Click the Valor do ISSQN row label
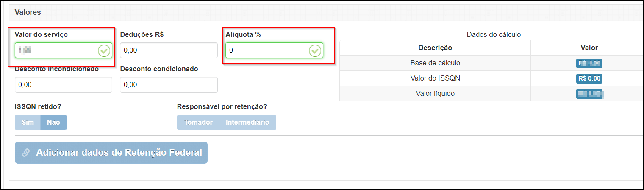The image size is (644, 190). tap(435, 78)
